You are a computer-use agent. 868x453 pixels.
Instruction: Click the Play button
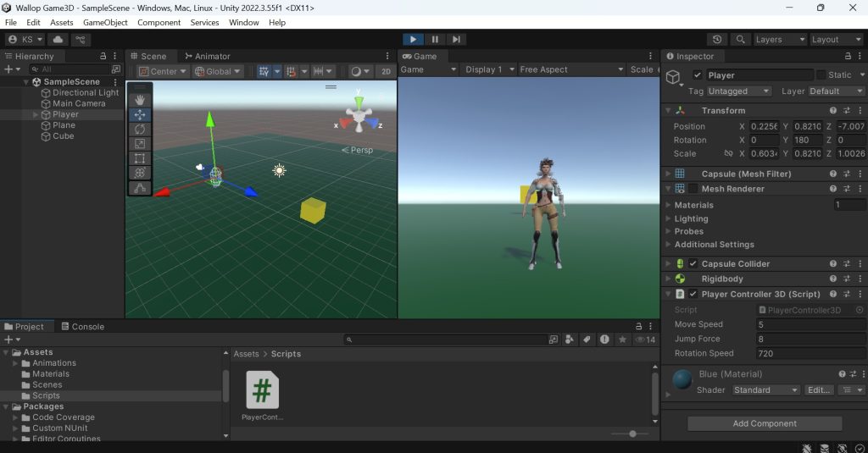coord(413,39)
